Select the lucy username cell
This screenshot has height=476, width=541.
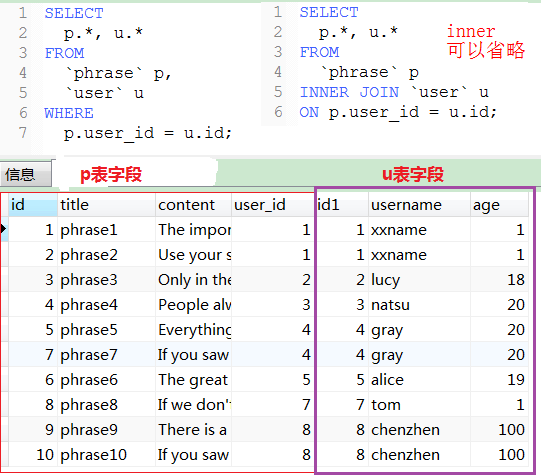pyautogui.click(x=419, y=279)
